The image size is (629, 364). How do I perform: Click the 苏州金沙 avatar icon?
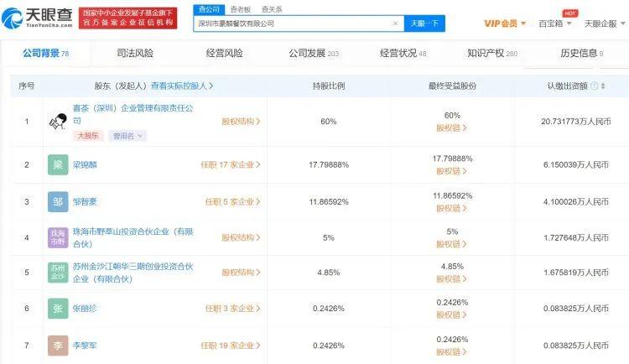tap(58, 273)
